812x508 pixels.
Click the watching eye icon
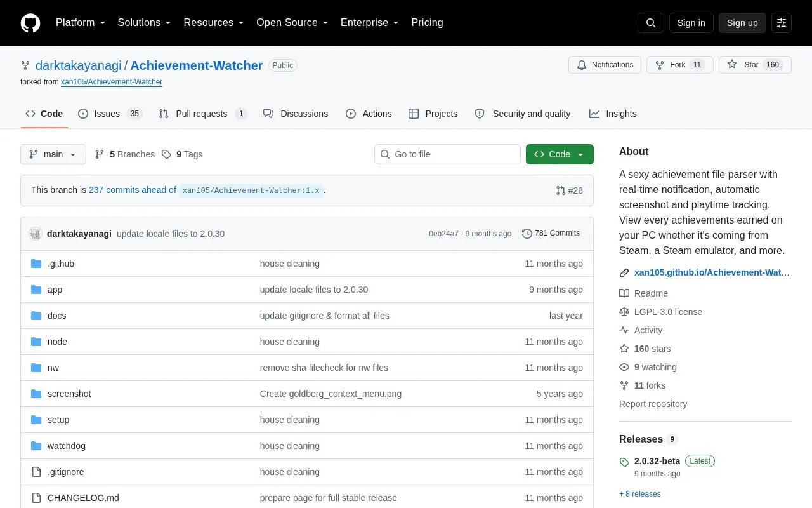click(624, 367)
